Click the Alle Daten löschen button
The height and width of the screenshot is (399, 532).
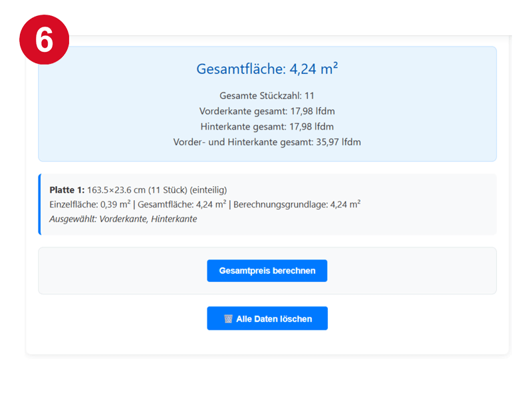[267, 319]
